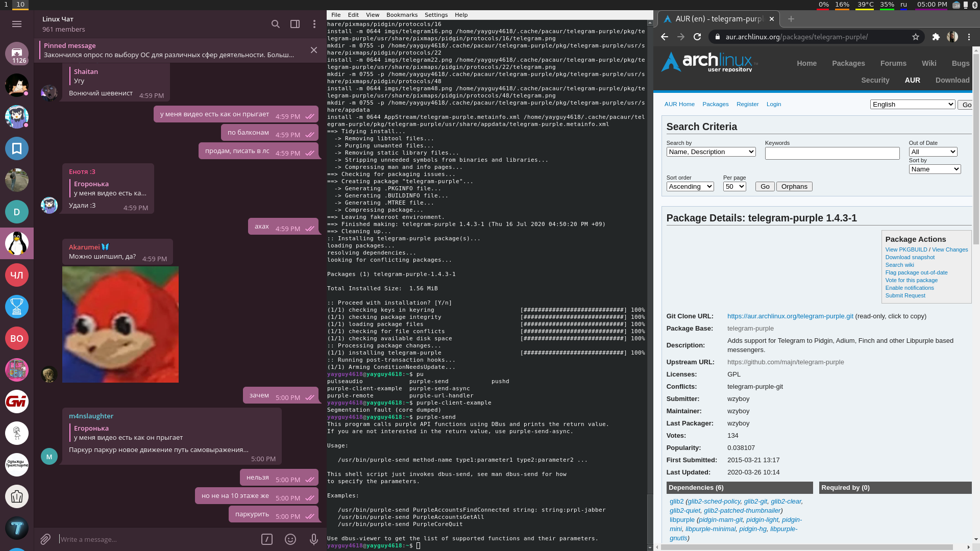Viewport: 980px width, 551px height.
Task: Open the browser three-dot menu
Action: (969, 37)
